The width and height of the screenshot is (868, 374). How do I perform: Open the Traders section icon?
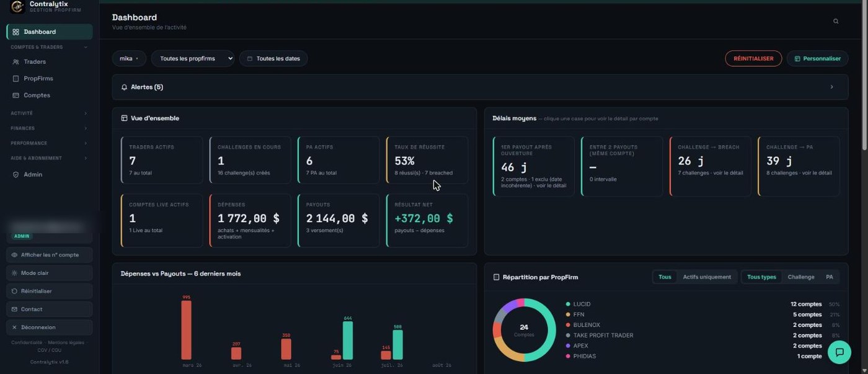coord(16,62)
